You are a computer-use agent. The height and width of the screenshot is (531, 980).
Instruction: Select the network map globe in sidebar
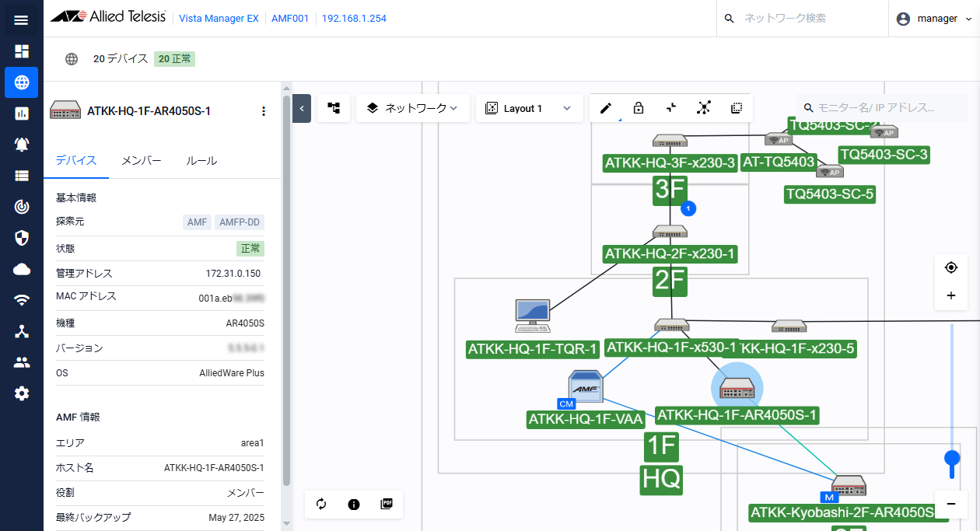pyautogui.click(x=21, y=82)
